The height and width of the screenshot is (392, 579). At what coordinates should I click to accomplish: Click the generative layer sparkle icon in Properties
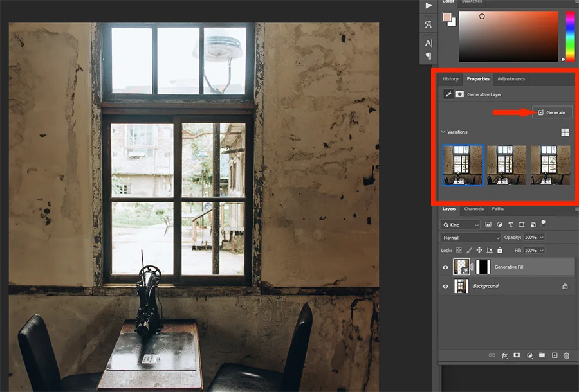click(448, 94)
